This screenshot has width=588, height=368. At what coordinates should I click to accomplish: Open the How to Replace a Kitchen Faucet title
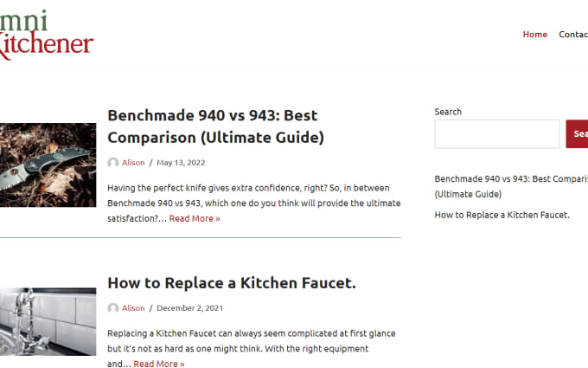click(x=232, y=283)
